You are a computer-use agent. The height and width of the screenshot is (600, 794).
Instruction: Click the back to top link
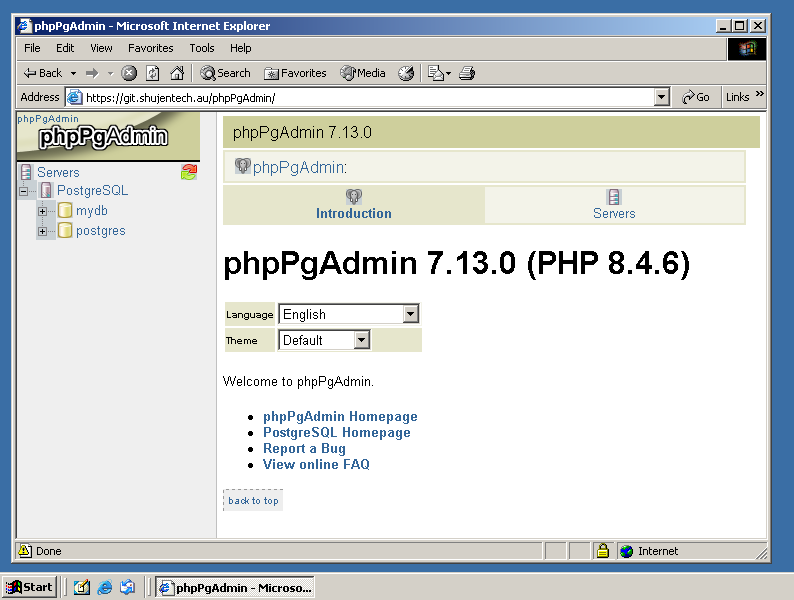point(253,500)
